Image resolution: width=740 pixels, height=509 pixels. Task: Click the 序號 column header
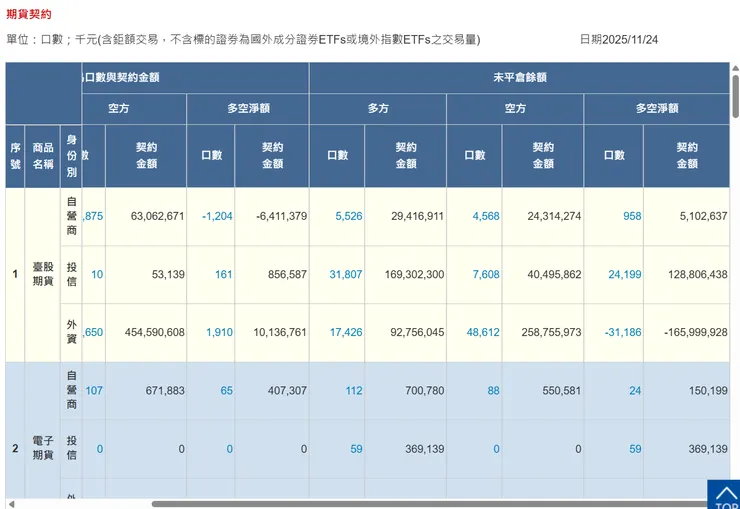coord(15,156)
